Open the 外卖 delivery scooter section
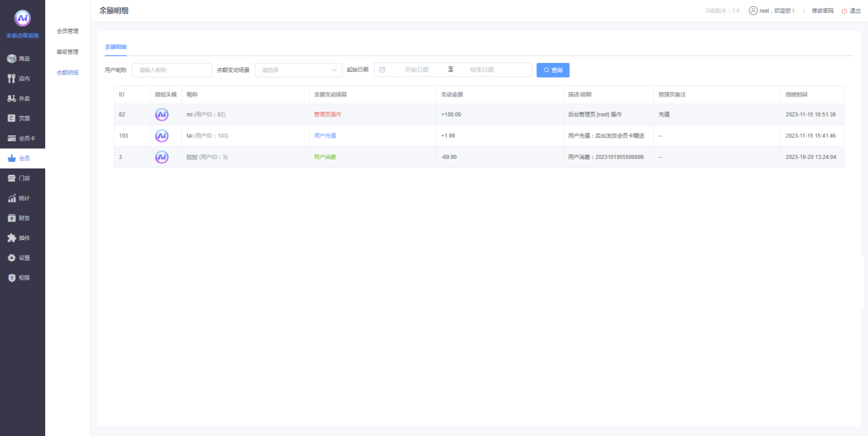Screen dimensions: 868x436 pos(19,99)
